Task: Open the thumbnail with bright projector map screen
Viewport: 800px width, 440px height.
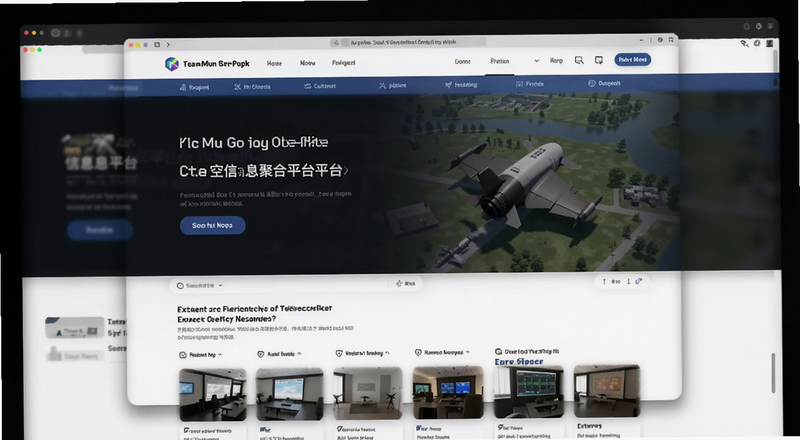Action: 289,394
